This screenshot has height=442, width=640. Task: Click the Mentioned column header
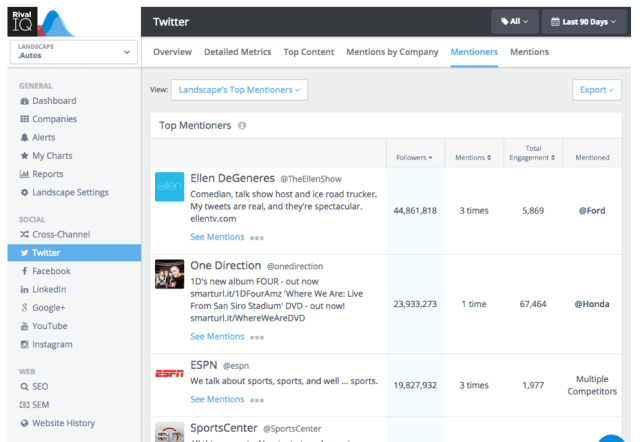point(592,158)
